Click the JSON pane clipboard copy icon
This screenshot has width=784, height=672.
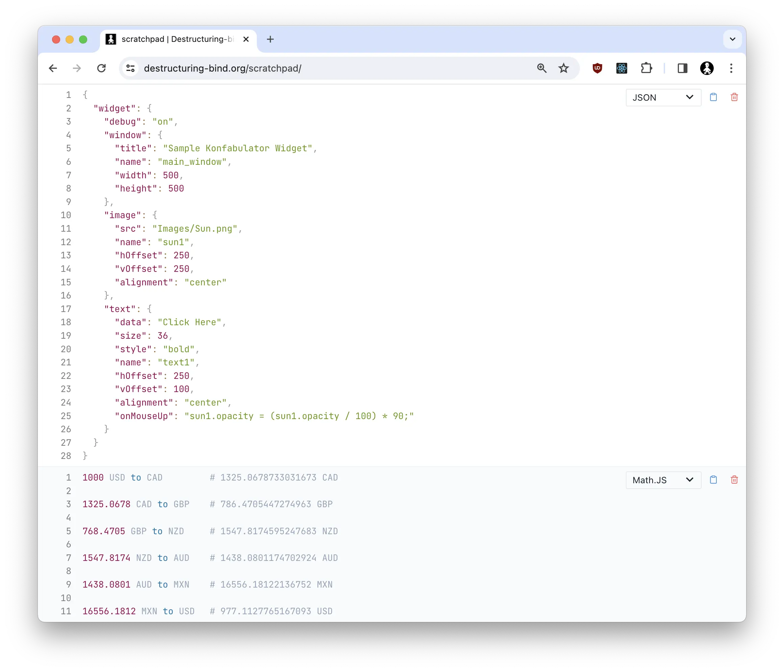[x=713, y=97]
